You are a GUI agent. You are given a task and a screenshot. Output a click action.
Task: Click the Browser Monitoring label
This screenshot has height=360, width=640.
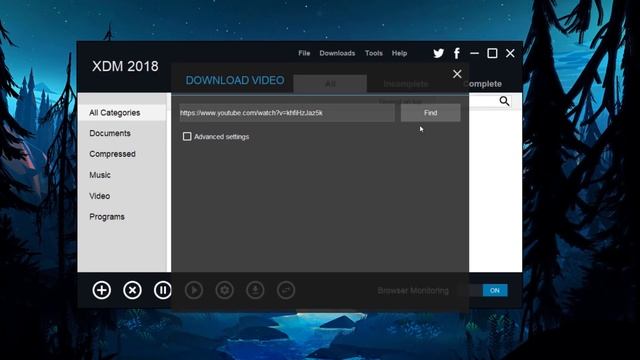(413, 291)
